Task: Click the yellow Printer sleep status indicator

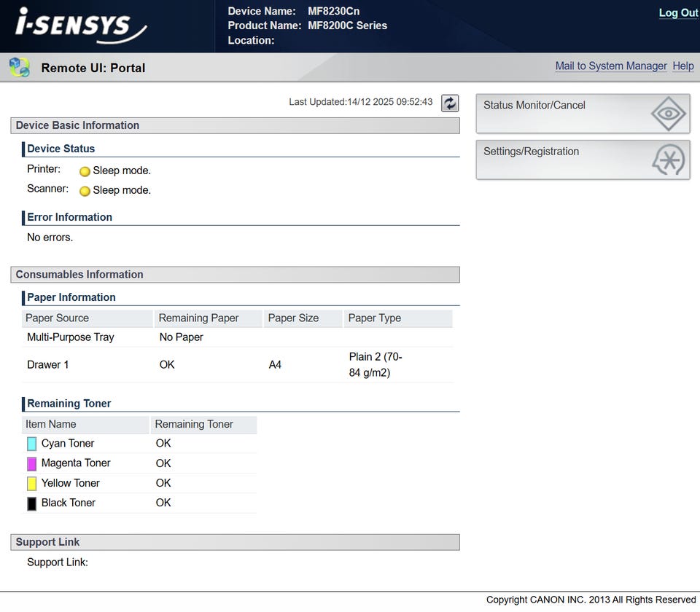Action: click(x=85, y=171)
